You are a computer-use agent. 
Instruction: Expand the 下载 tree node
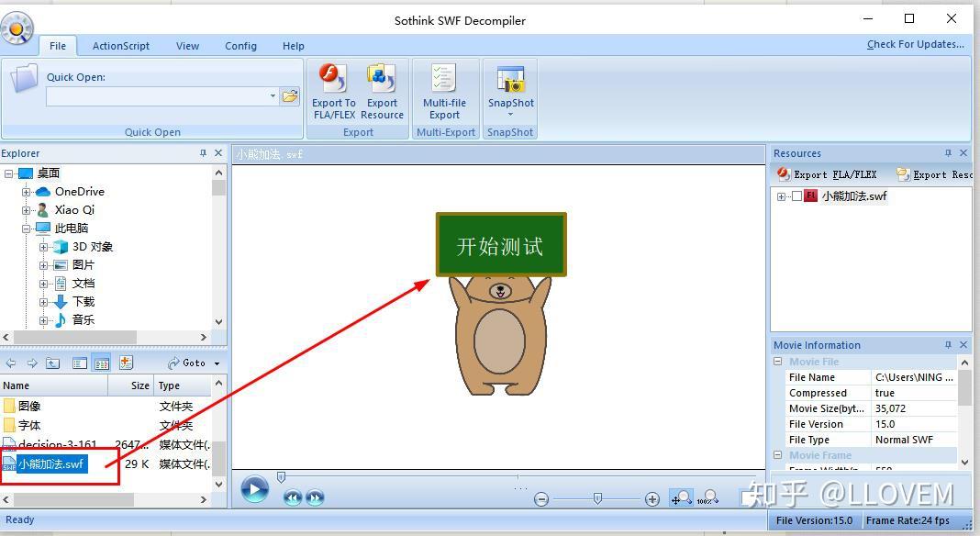[x=44, y=302]
